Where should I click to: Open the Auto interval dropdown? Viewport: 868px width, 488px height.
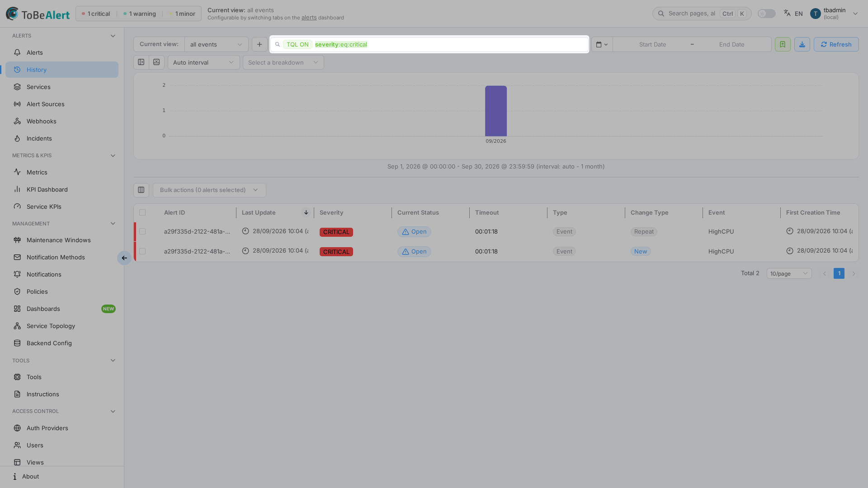pyautogui.click(x=203, y=62)
